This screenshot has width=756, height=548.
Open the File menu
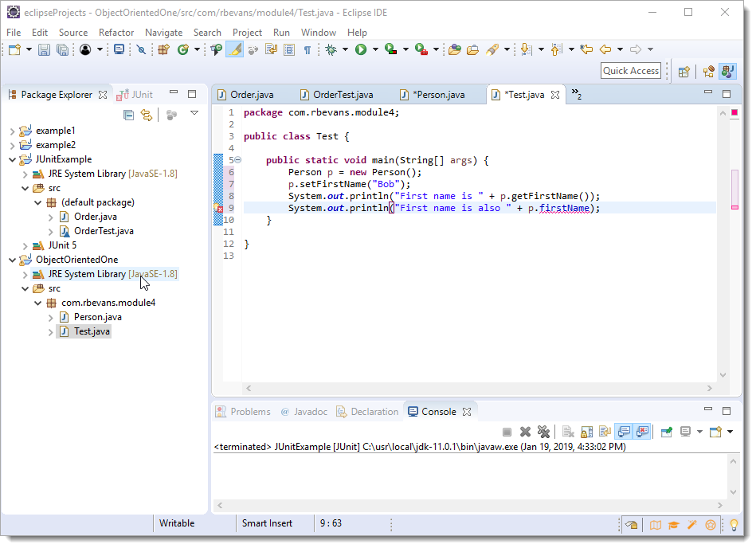tap(14, 33)
